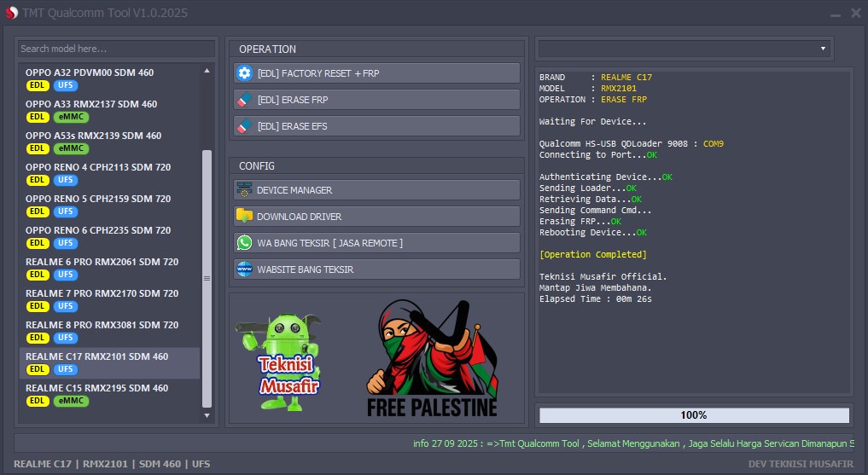This screenshot has width=868, height=475.
Task: Click the 100% progress bar
Action: pos(694,415)
